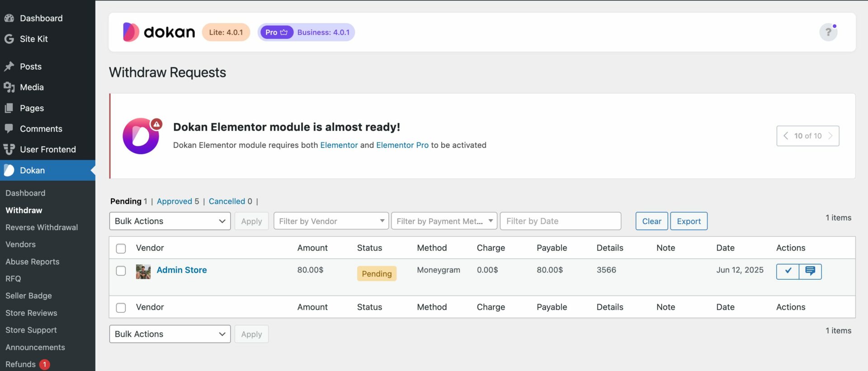Check the footer select-all checkbox
The height and width of the screenshot is (371, 868).
pyautogui.click(x=121, y=308)
